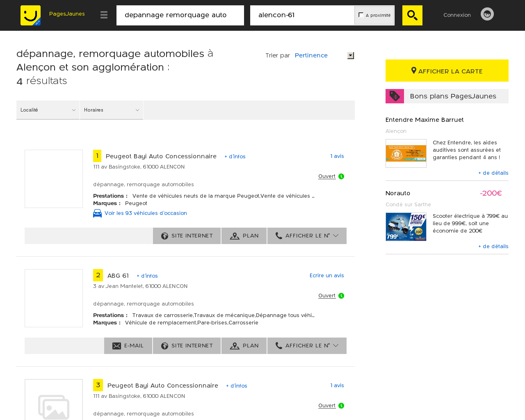This screenshot has width=525, height=420.
Task: Expand the Localité filter
Action: tap(48, 110)
